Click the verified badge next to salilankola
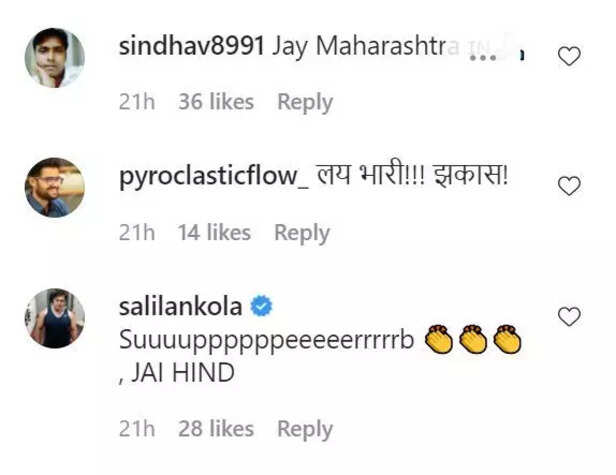The image size is (616, 475). [261, 306]
